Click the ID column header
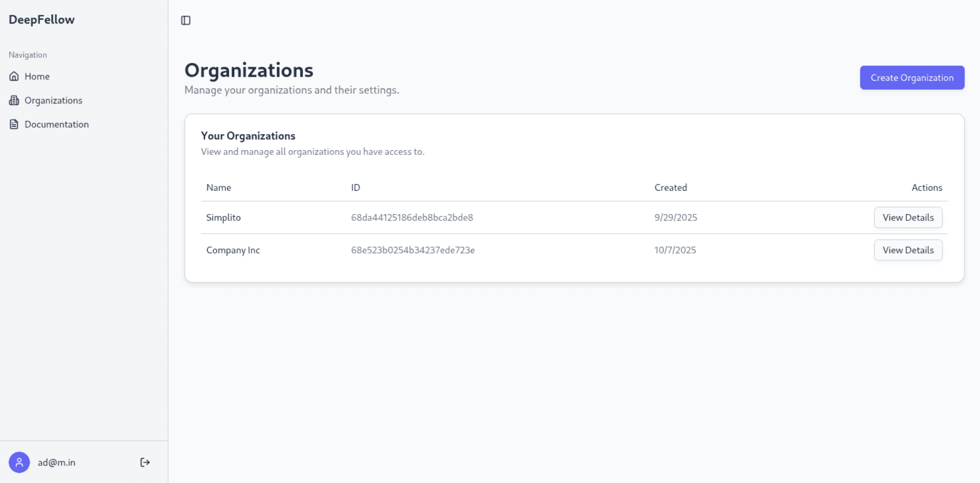980x483 pixels. 355,187
